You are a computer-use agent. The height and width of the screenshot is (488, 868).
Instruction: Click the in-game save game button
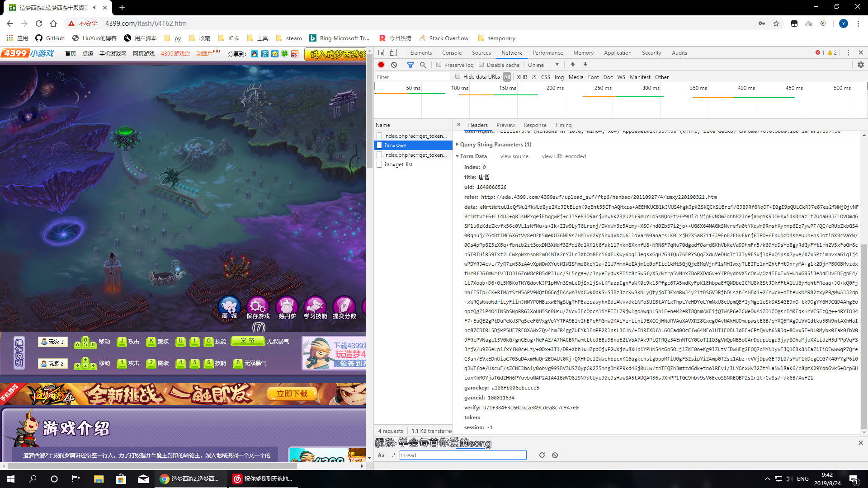pos(258,307)
